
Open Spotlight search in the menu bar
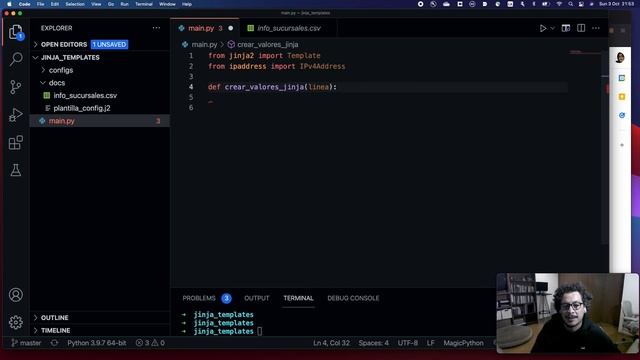pyautogui.click(x=571, y=4)
